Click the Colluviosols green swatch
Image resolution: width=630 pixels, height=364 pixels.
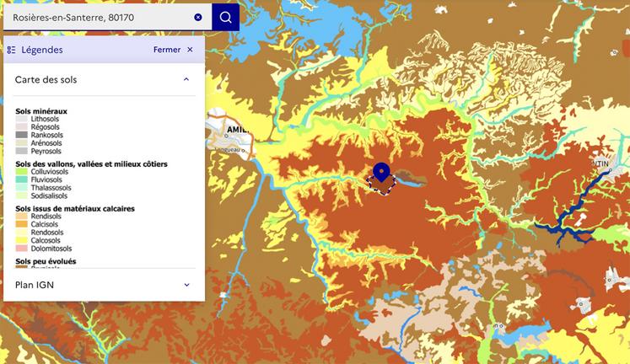click(22, 171)
